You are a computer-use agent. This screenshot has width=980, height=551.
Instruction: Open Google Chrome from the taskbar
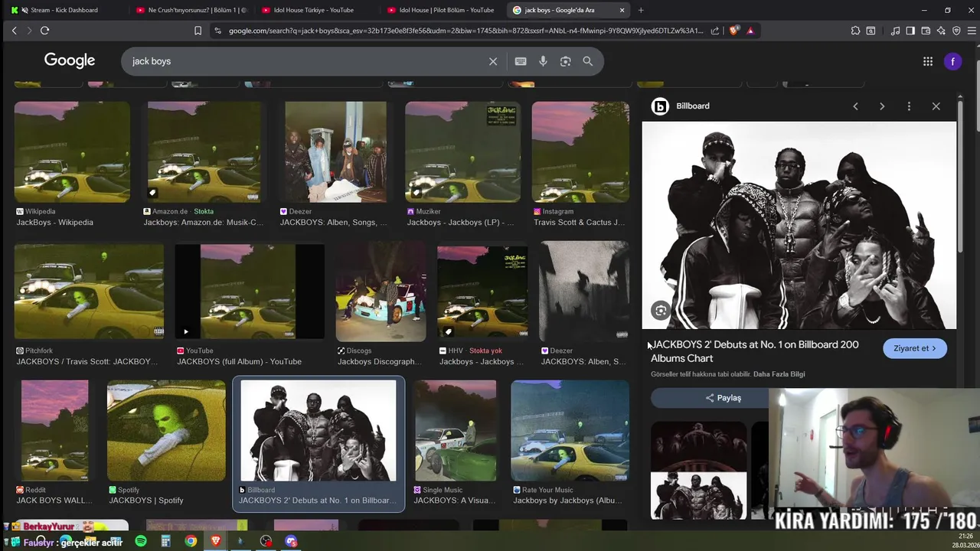tap(191, 541)
